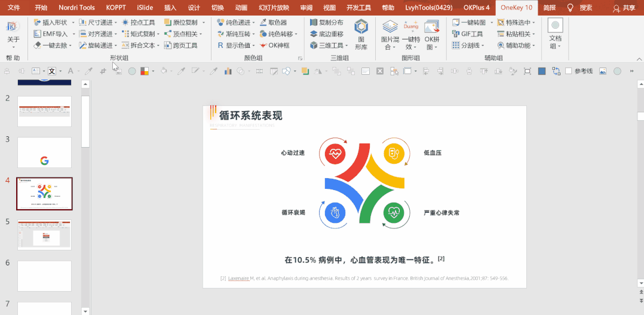
Task: Click the 一键去除 eraser tool
Action: click(x=50, y=45)
